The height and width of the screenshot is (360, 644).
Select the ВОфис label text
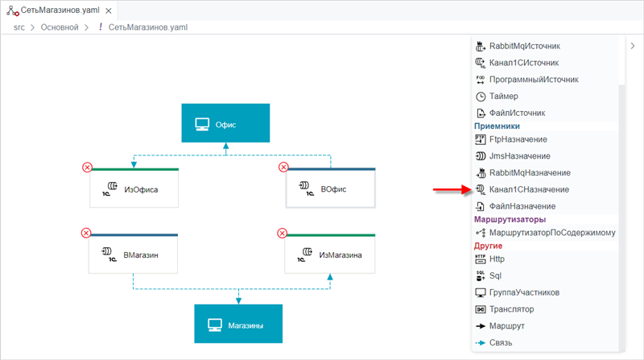coord(333,189)
